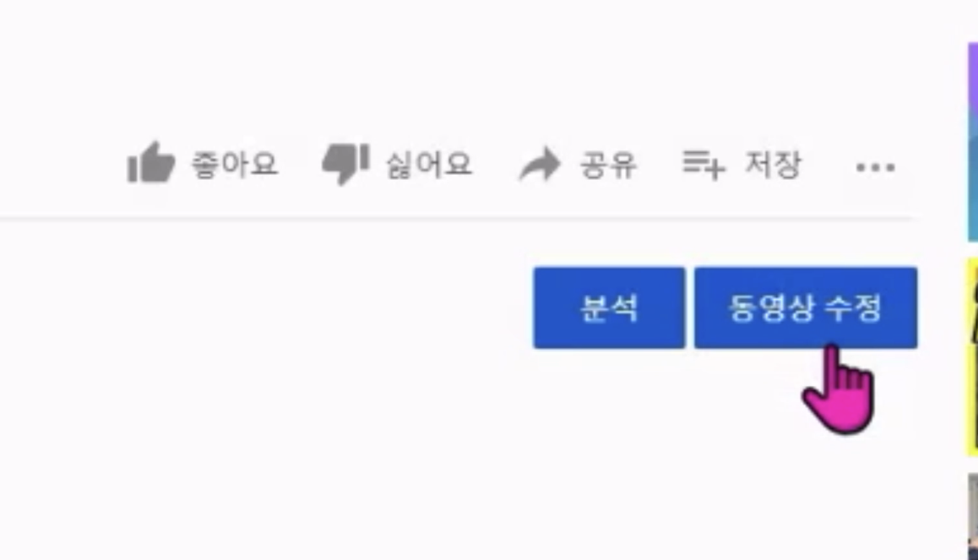Click the thumbs-down dislike icon
Viewport: 978px width, 560px height.
click(345, 164)
